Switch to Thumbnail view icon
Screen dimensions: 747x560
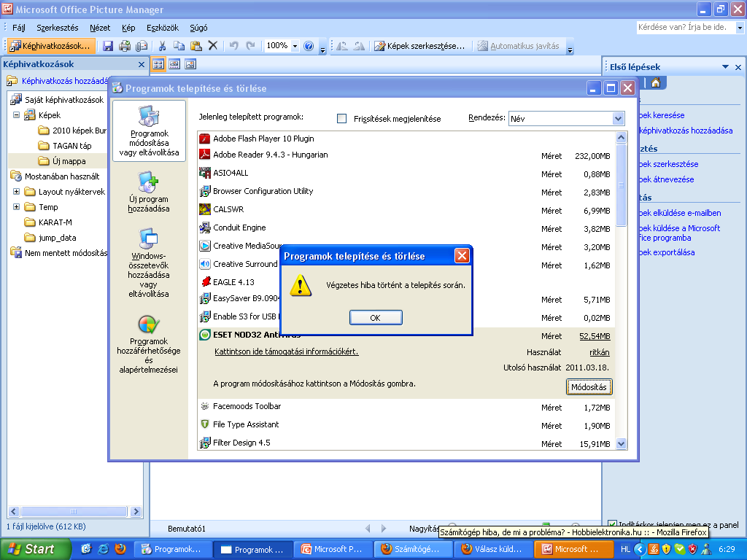(158, 64)
